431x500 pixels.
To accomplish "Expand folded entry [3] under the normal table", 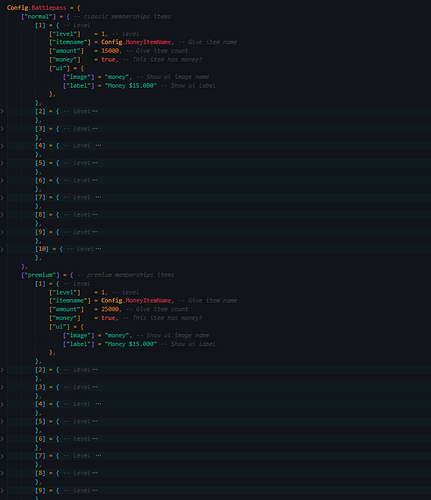I will click(2, 129).
